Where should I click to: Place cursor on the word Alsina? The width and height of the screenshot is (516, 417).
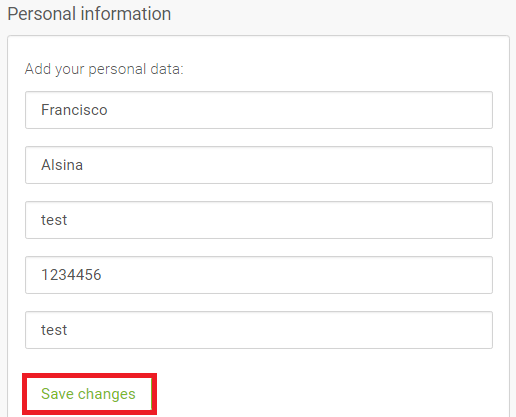(x=62, y=165)
